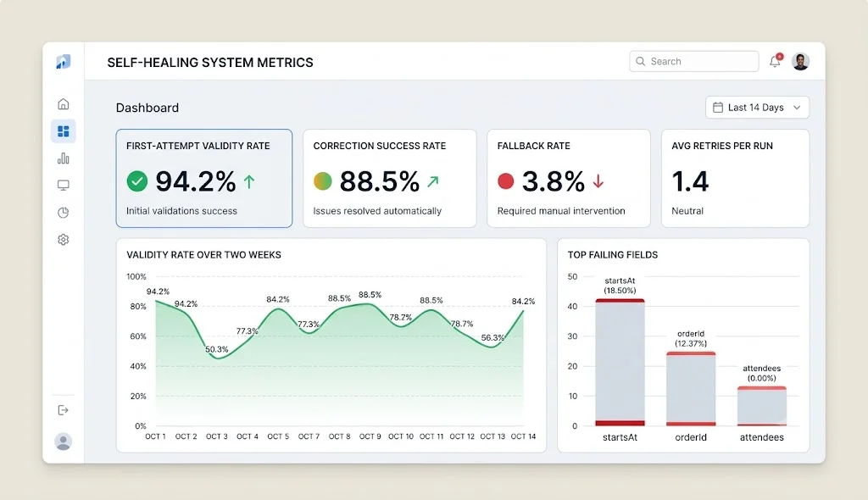Click the 'Initial validations success' caption
This screenshot has width=868, height=500.
(x=181, y=211)
